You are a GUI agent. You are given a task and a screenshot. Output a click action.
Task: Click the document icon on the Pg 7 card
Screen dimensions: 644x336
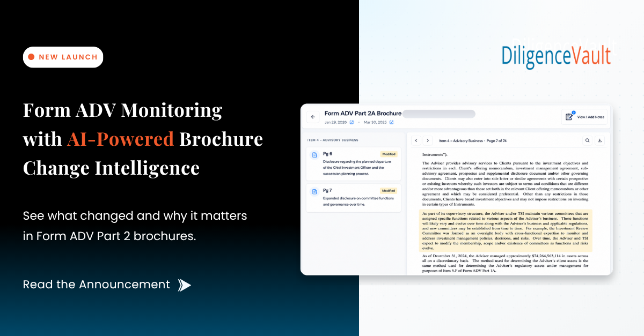tap(314, 191)
